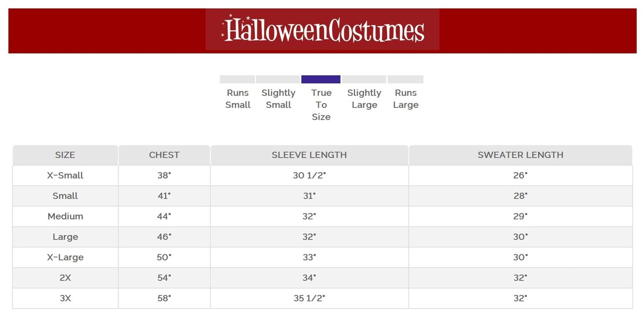The width and height of the screenshot is (644, 321).
Task: Click the SIZE column header
Action: [65, 155]
